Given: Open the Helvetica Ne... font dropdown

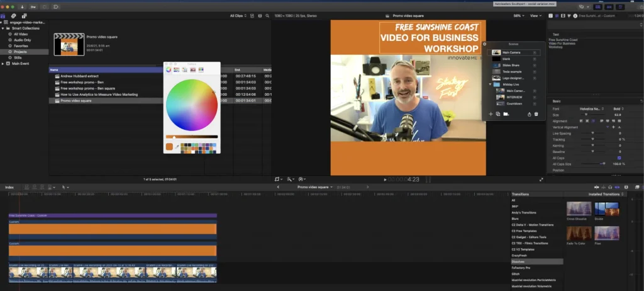Looking at the screenshot, I should pos(592,109).
